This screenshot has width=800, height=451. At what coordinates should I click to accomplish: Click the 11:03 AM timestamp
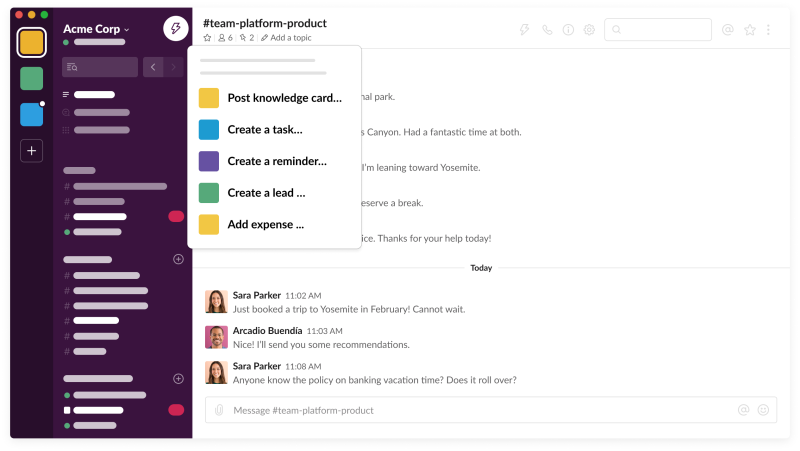pyautogui.click(x=324, y=331)
